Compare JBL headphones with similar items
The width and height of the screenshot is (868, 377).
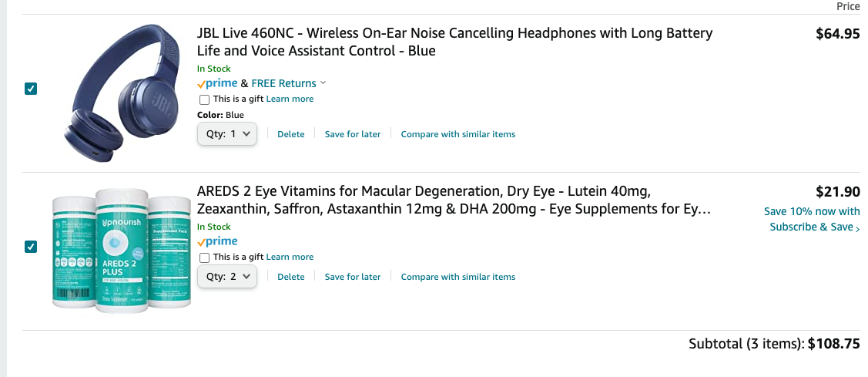click(458, 134)
